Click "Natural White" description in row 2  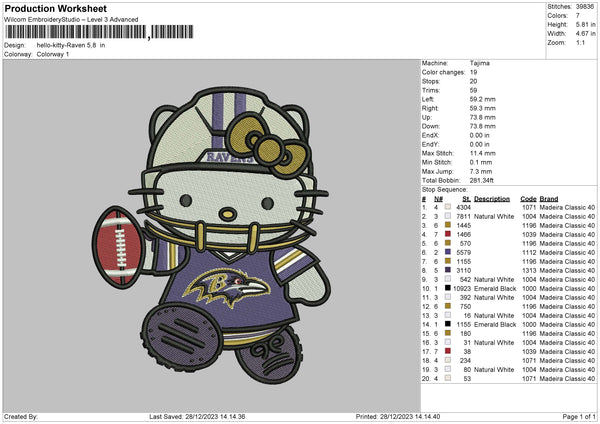click(494, 217)
